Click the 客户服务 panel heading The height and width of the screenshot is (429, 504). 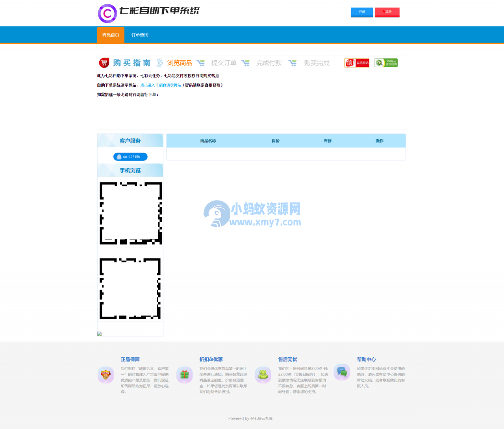130,141
